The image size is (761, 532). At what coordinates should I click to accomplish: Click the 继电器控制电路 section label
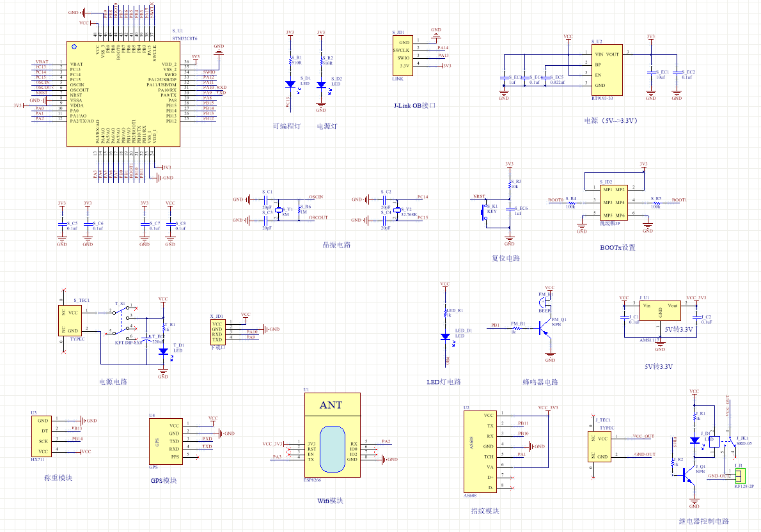(703, 521)
